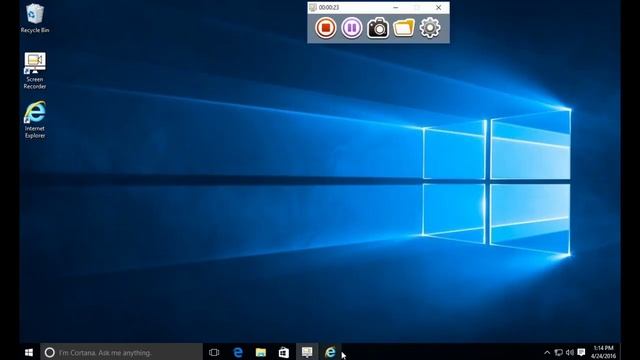The height and width of the screenshot is (360, 640).
Task: Open the Windows Store taskbar icon
Action: (284, 352)
